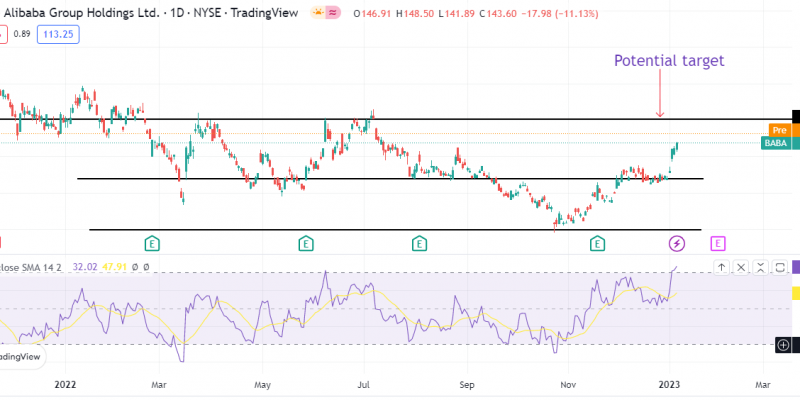The height and width of the screenshot is (400, 800).
Task: Click the RSI value 32.02
Action: 83,266
